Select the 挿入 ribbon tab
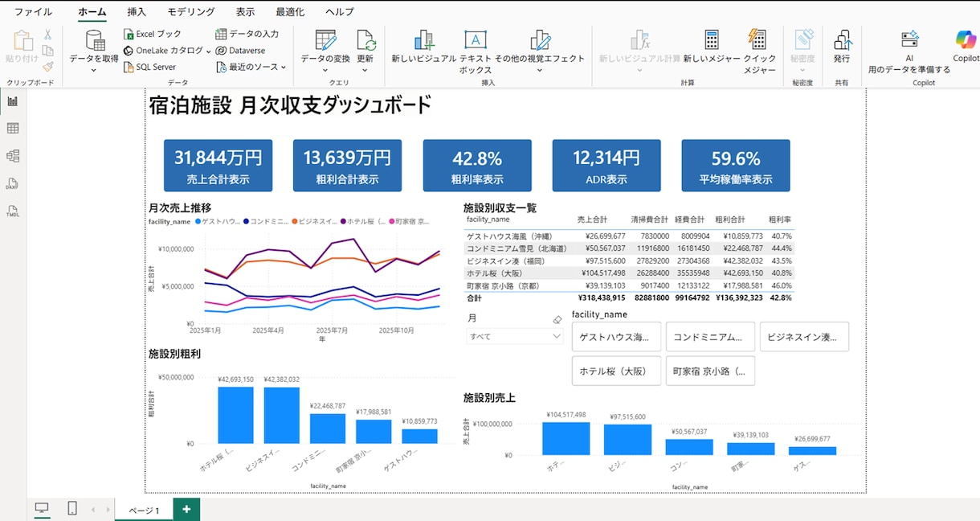The height and width of the screenshot is (521, 980). [x=137, y=12]
